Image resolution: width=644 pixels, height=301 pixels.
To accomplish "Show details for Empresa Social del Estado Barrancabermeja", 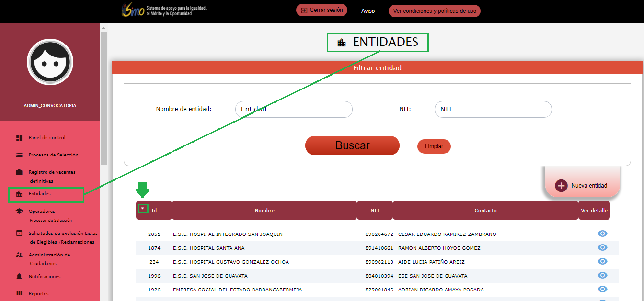I will [x=602, y=289].
